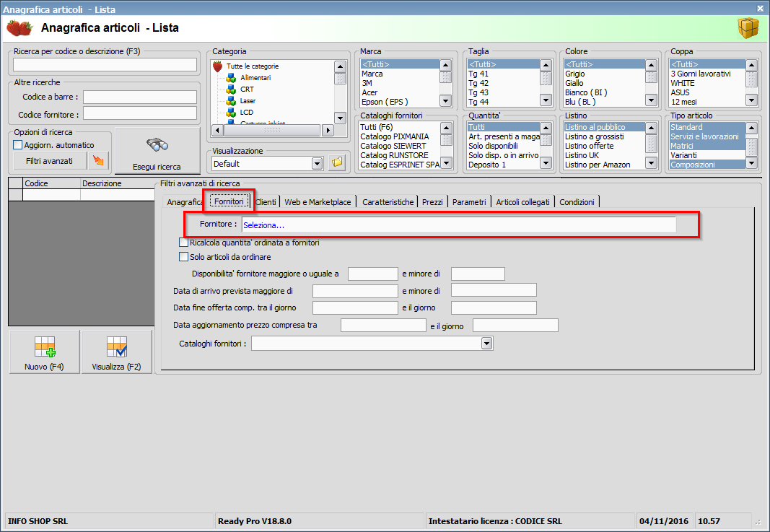Viewport: 770px width, 532px height.
Task: Select Tg 42 in Taglia list
Action: coord(478,83)
